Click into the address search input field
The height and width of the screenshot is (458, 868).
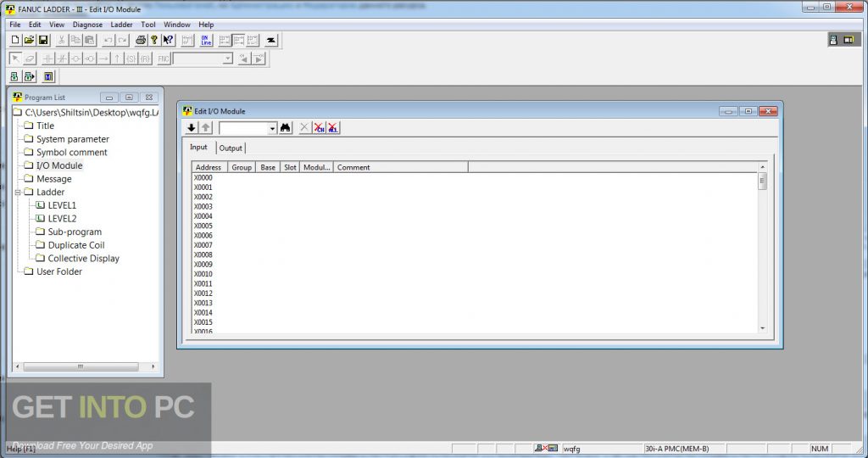[x=243, y=128]
